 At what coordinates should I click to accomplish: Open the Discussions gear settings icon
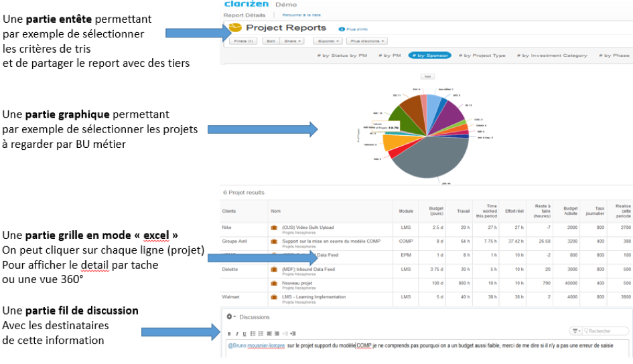pyautogui.click(x=229, y=317)
